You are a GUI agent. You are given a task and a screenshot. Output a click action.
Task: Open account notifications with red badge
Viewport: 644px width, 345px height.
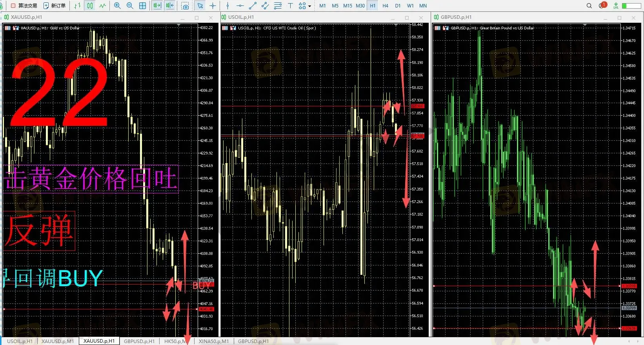point(602,5)
